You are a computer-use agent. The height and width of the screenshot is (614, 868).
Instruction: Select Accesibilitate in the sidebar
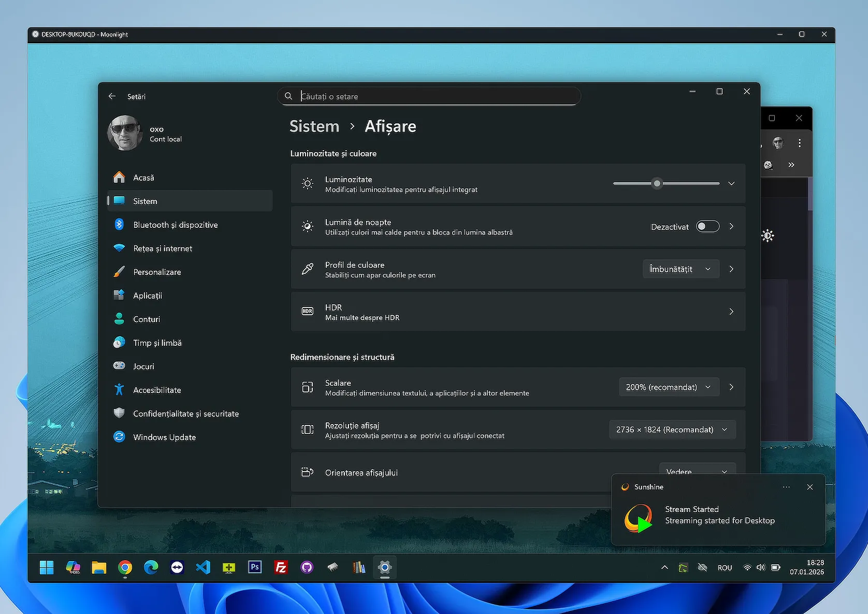[x=157, y=390]
